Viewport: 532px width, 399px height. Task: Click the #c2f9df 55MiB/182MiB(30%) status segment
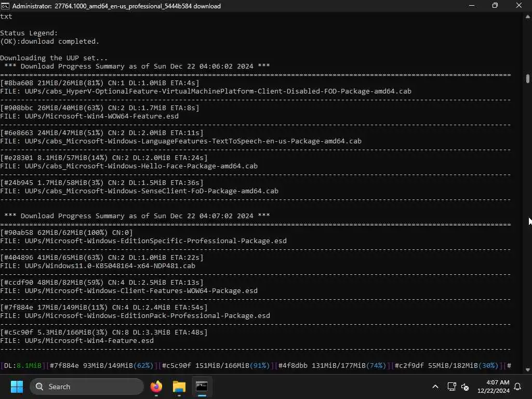click(446, 365)
